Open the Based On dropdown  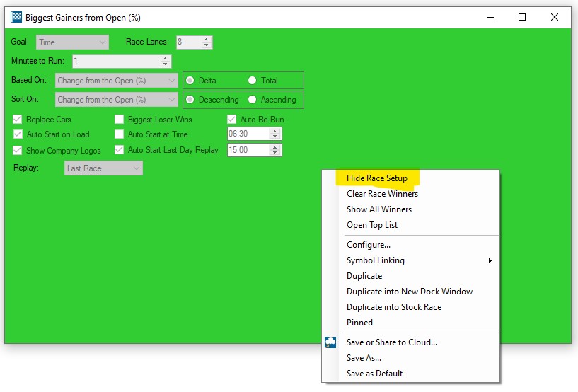click(x=117, y=81)
